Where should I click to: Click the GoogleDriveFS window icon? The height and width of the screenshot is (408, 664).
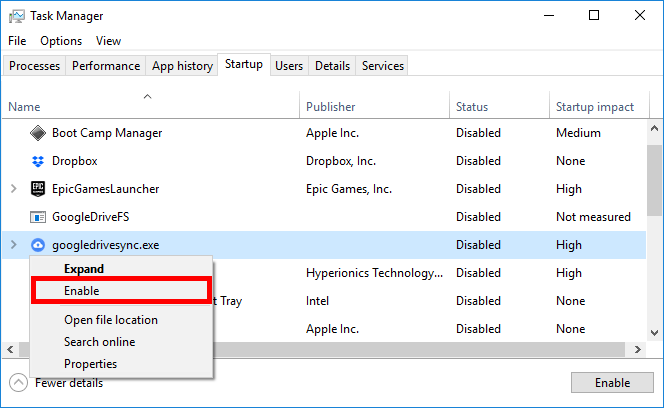tap(38, 217)
